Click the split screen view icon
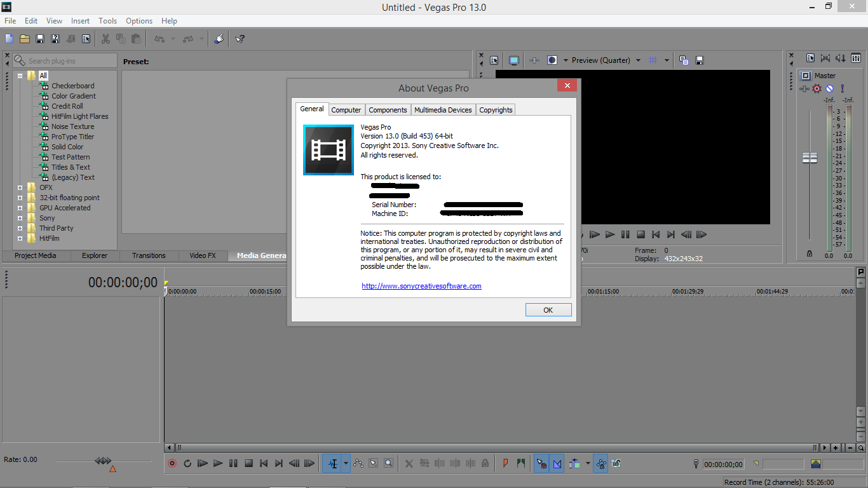 click(x=552, y=60)
